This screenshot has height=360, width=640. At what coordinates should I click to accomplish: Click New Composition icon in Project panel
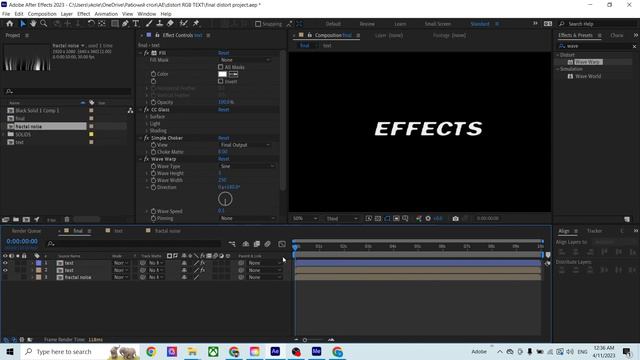(x=26, y=220)
